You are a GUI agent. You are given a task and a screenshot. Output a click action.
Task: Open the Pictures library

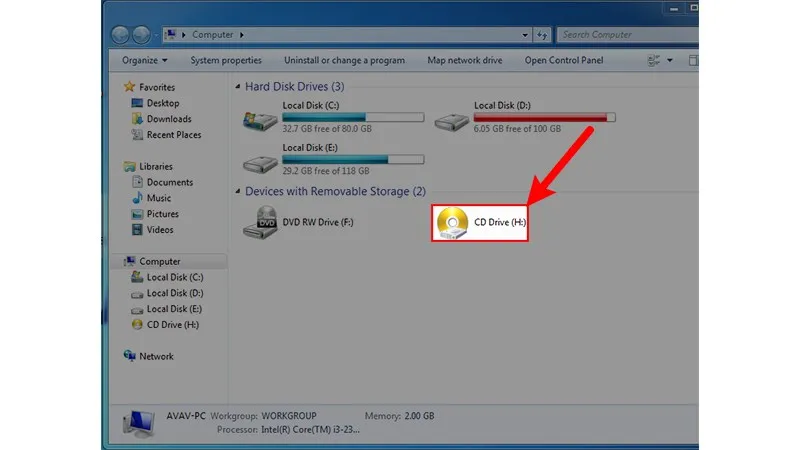[x=162, y=214]
